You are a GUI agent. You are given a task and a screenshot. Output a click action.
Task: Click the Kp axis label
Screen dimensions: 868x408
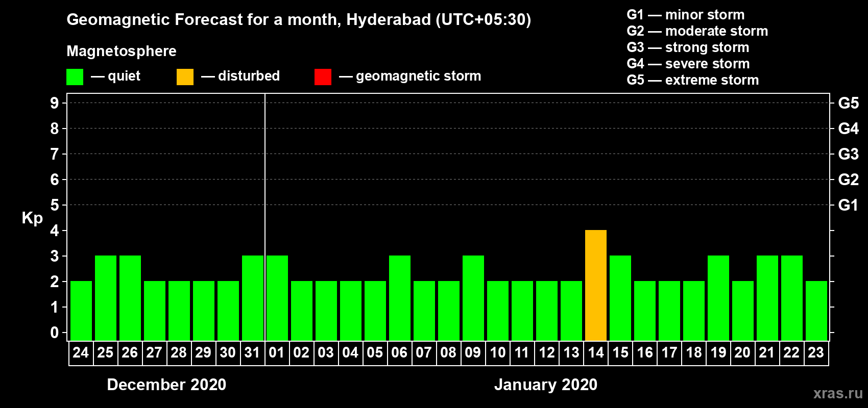point(32,218)
